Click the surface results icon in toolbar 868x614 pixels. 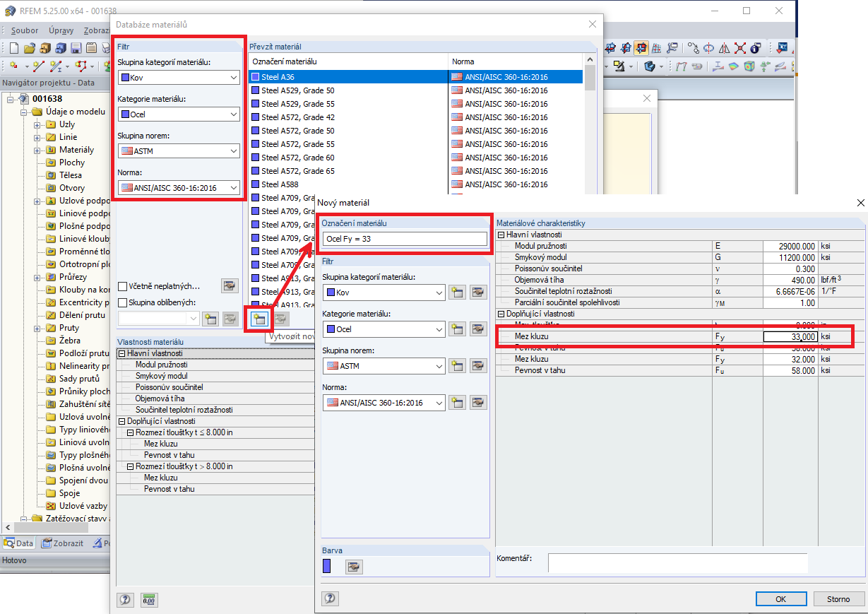tap(734, 66)
